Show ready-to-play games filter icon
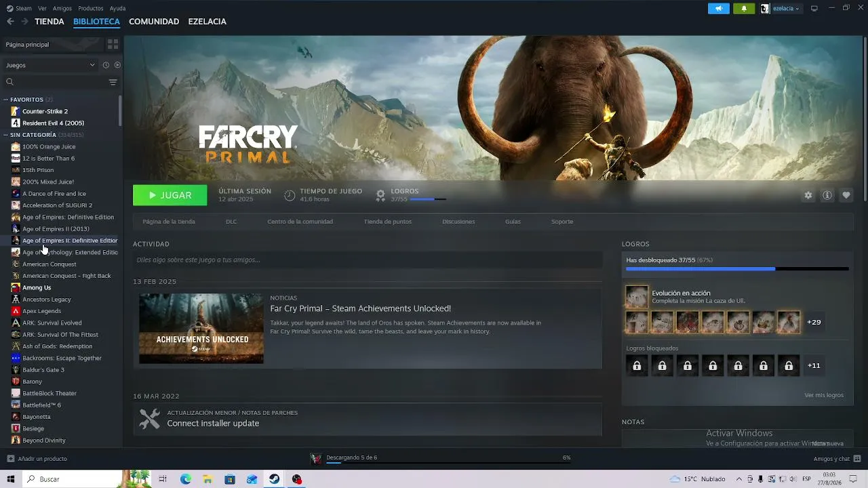The width and height of the screenshot is (868, 488). pyautogui.click(x=117, y=65)
